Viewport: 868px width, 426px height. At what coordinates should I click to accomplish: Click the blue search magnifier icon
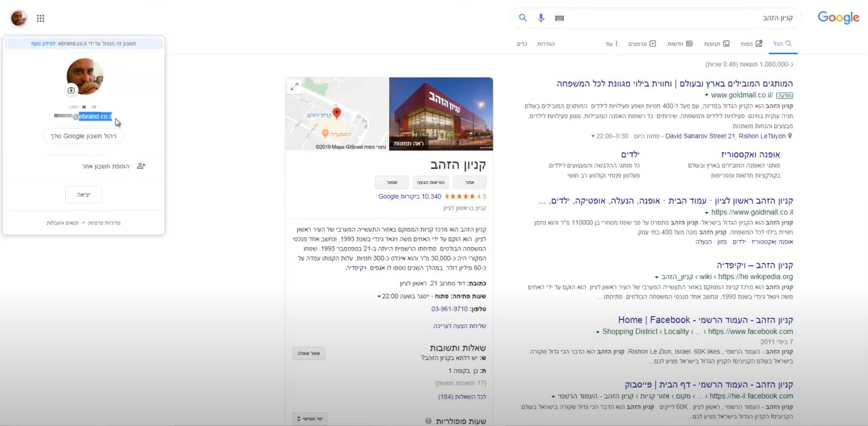[x=523, y=18]
